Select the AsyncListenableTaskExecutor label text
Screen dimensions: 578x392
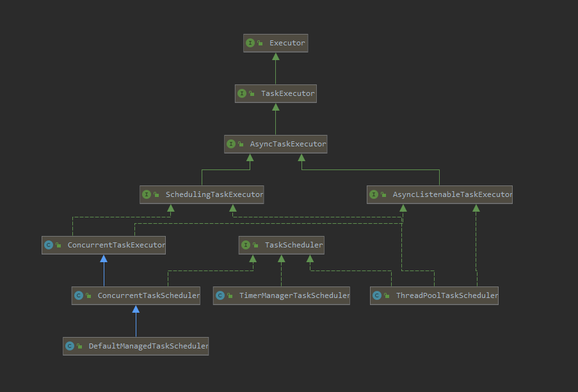(x=452, y=194)
